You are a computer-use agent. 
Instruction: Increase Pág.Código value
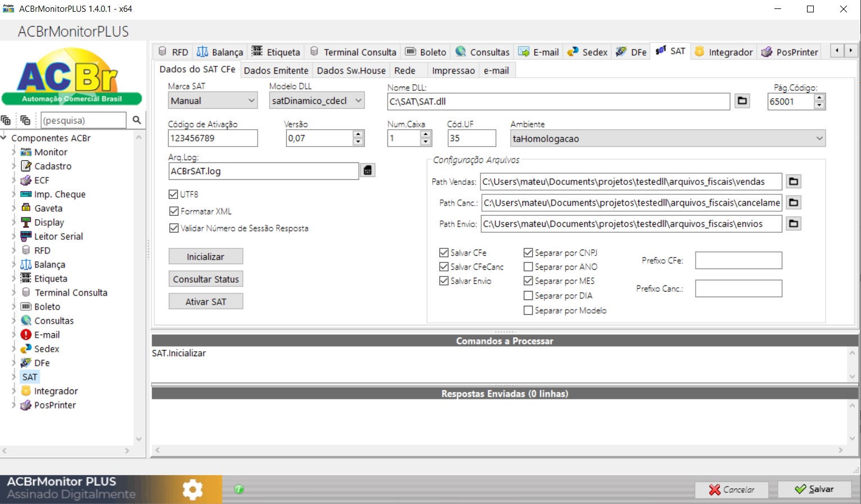click(x=819, y=98)
